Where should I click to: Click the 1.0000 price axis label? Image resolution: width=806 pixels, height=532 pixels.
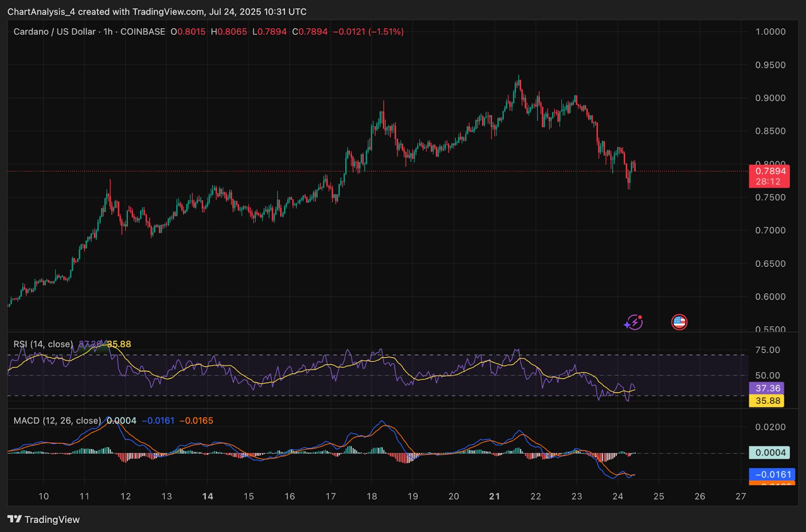pos(770,32)
